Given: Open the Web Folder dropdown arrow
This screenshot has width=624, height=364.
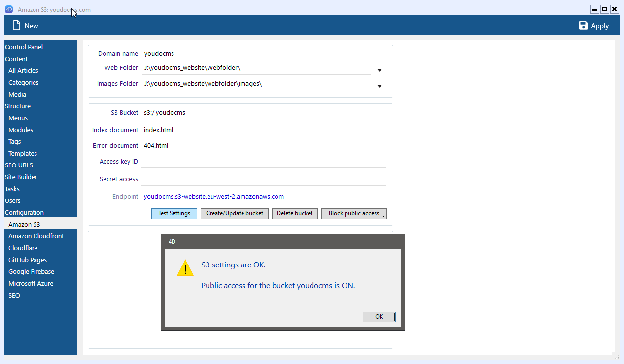Looking at the screenshot, I should tap(380, 70).
